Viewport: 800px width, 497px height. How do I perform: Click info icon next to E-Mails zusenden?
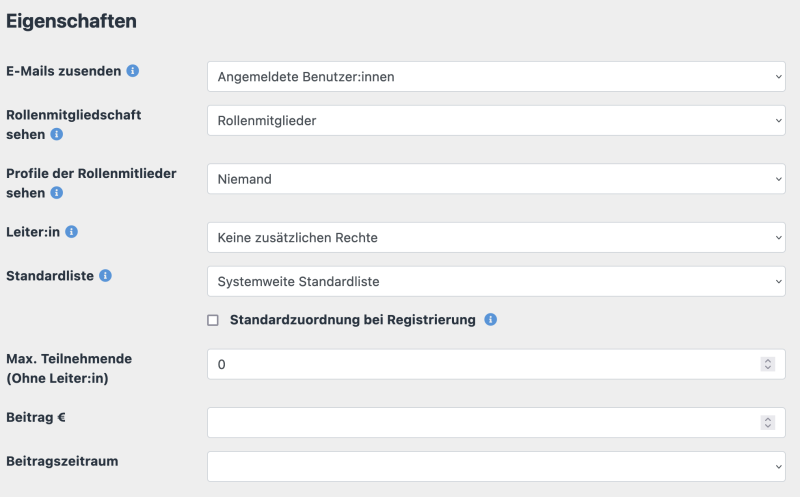pyautogui.click(x=133, y=71)
